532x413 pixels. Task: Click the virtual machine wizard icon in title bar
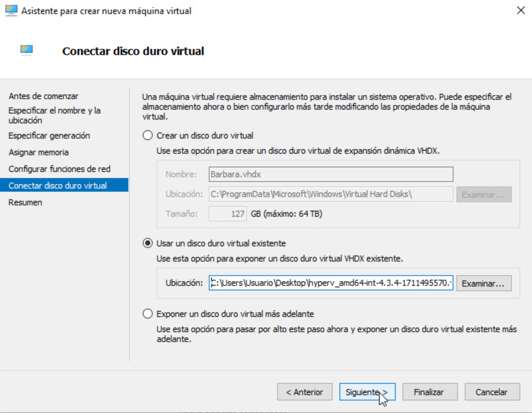(x=11, y=10)
